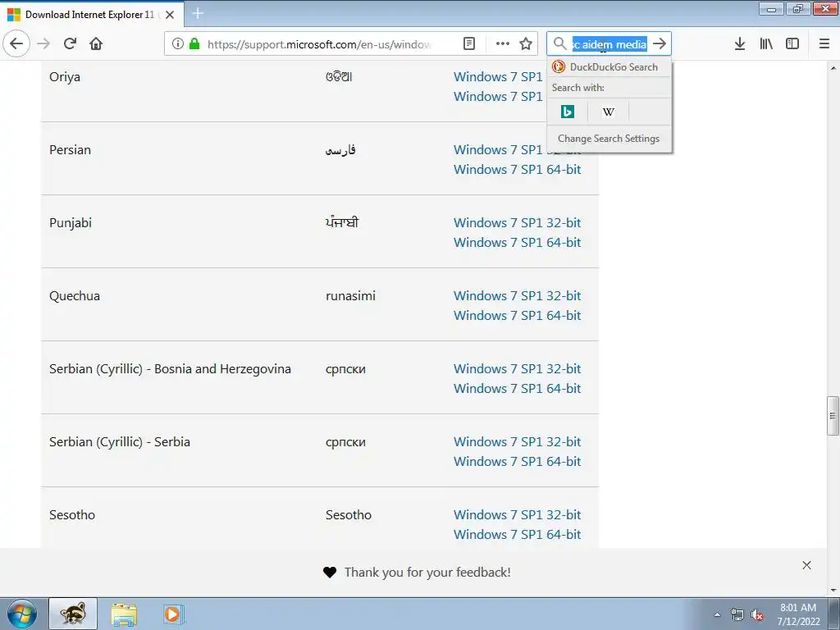Show the sidebar

click(x=792, y=43)
